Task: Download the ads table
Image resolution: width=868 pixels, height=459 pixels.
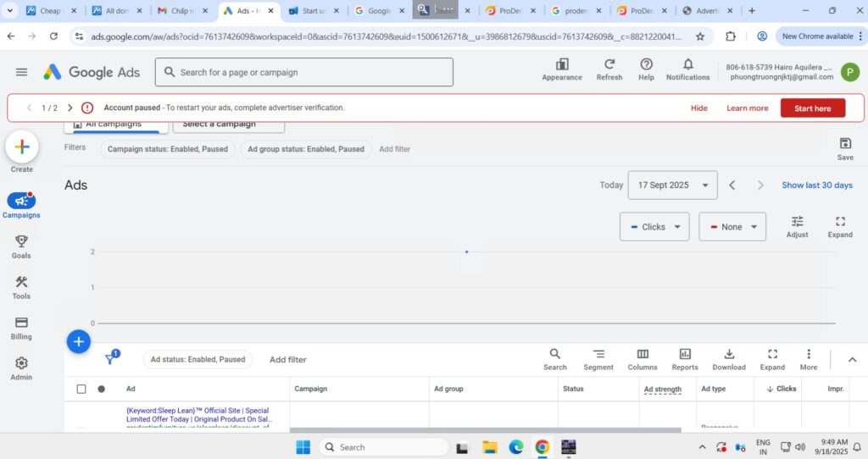Action: point(729,359)
